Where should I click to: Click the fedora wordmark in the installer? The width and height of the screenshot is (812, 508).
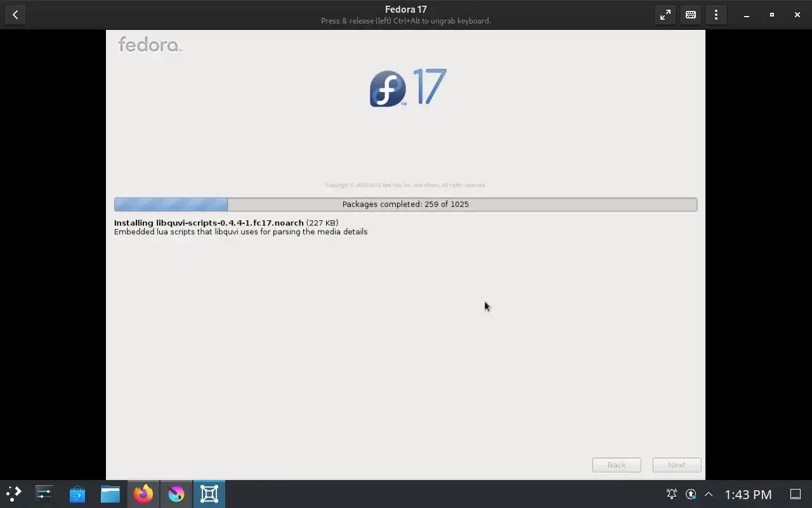(x=150, y=44)
